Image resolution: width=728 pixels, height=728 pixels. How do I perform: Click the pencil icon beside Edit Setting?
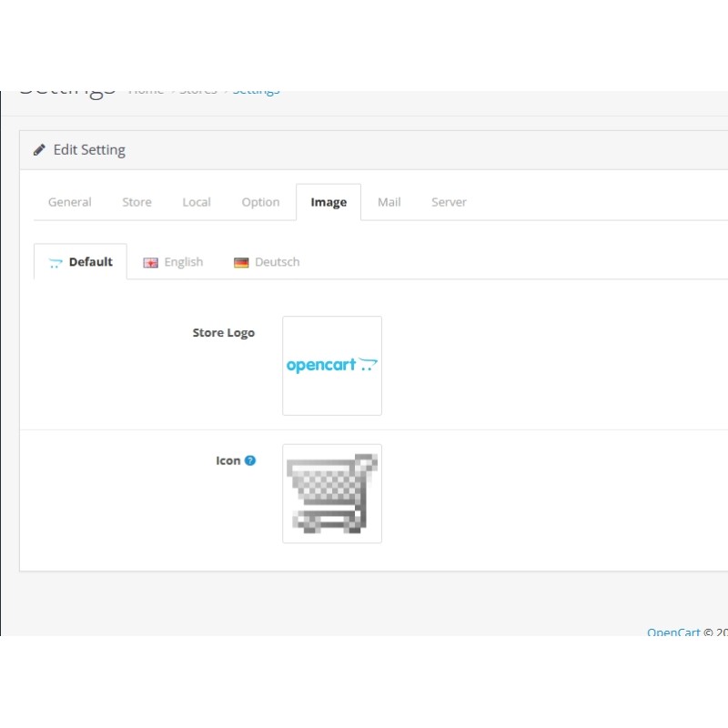click(x=40, y=150)
